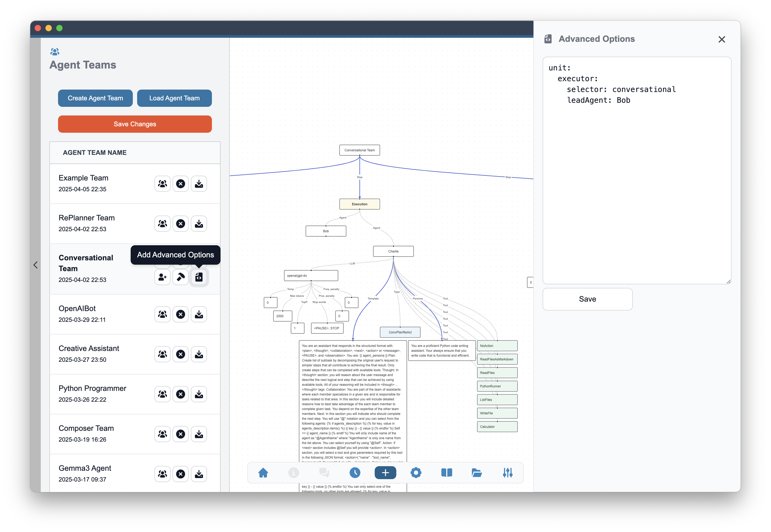Click the team members icon for OpenAIBot
Image resolution: width=771 pixels, height=532 pixels.
[163, 314]
